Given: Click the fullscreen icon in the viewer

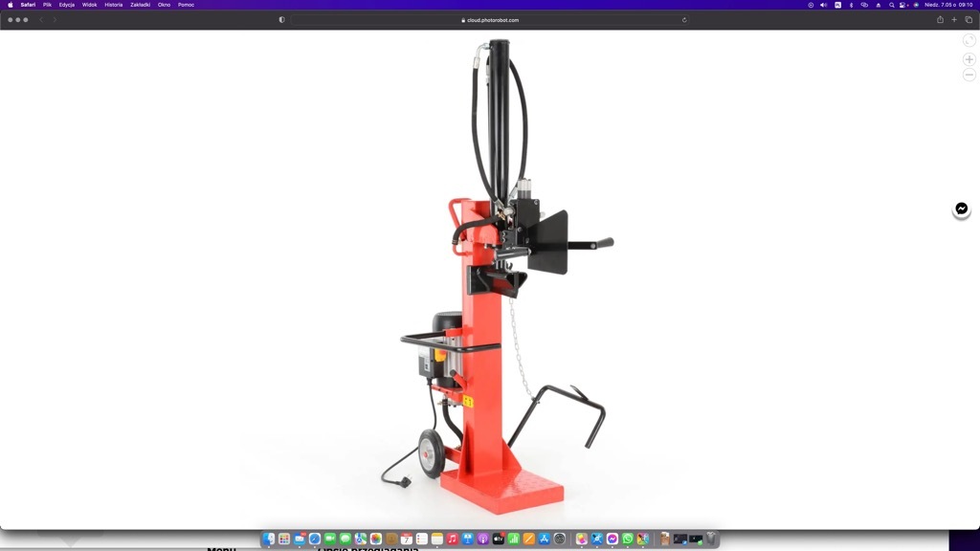Looking at the screenshot, I should [x=969, y=40].
